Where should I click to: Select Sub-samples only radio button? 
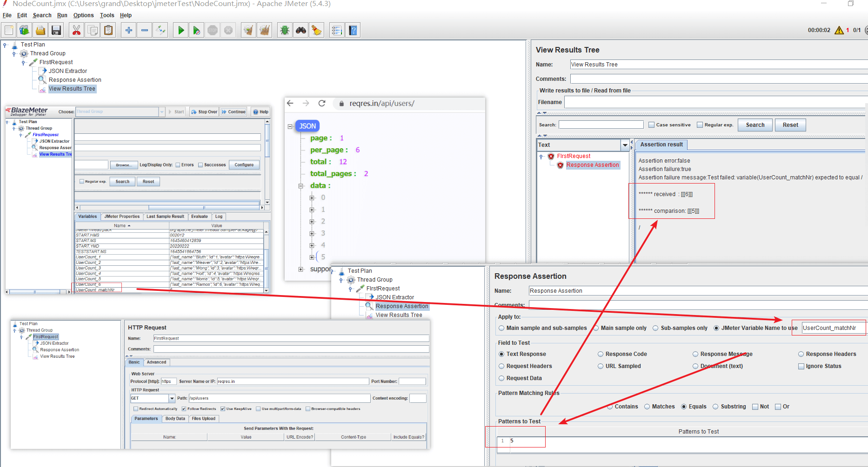coord(656,328)
